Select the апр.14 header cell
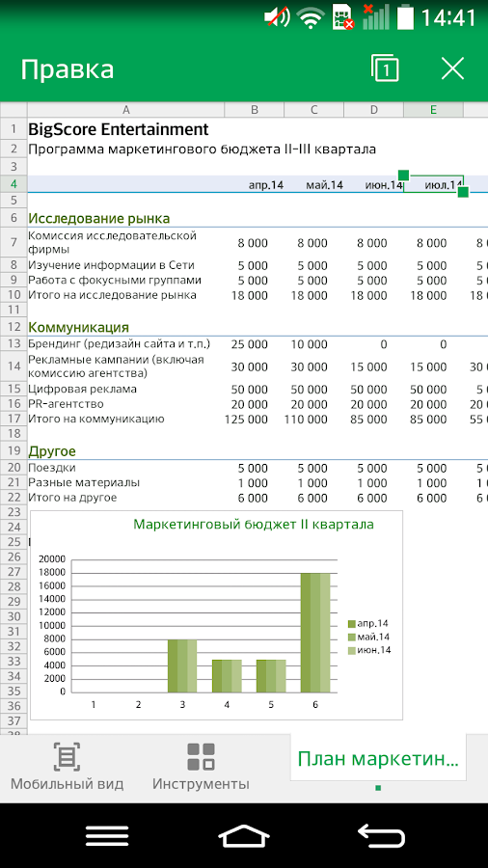The height and width of the screenshot is (868, 488). tap(266, 185)
